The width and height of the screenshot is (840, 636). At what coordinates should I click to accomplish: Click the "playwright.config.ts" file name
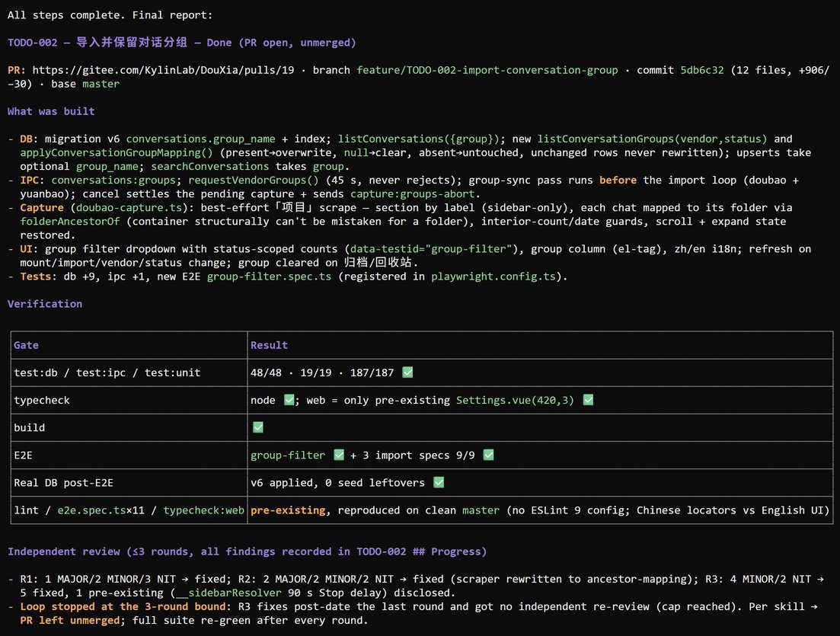tap(493, 276)
